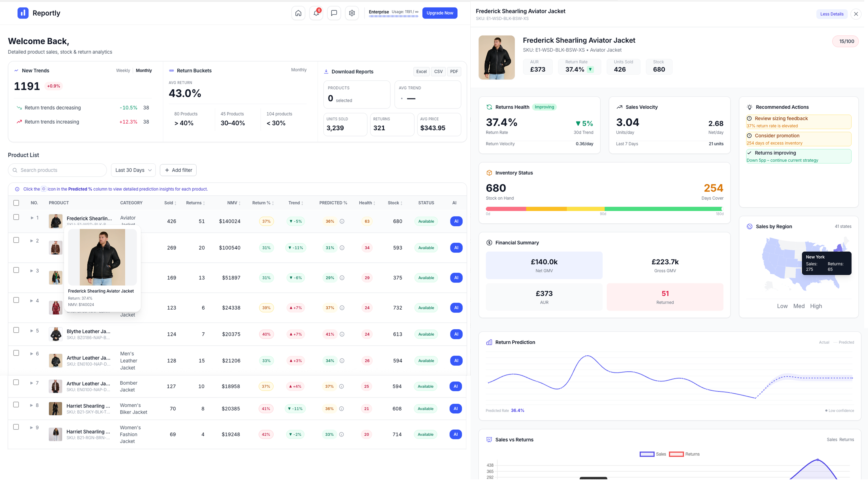
Task: Check the box for Blythe Leather Jacket row
Action: 16,330
